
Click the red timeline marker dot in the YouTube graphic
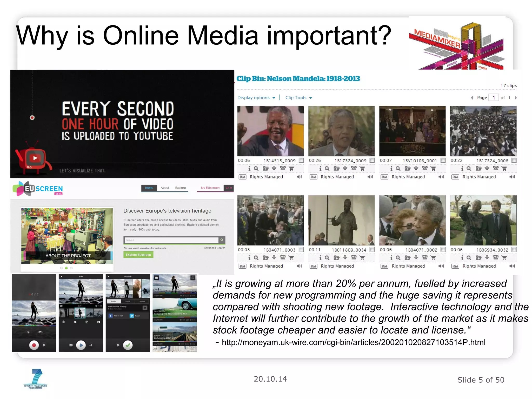point(32,118)
